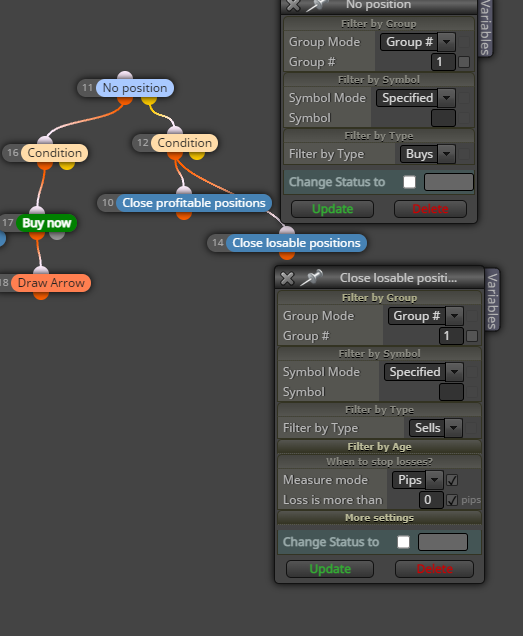Click Update in Close losable positions panel

click(330, 569)
